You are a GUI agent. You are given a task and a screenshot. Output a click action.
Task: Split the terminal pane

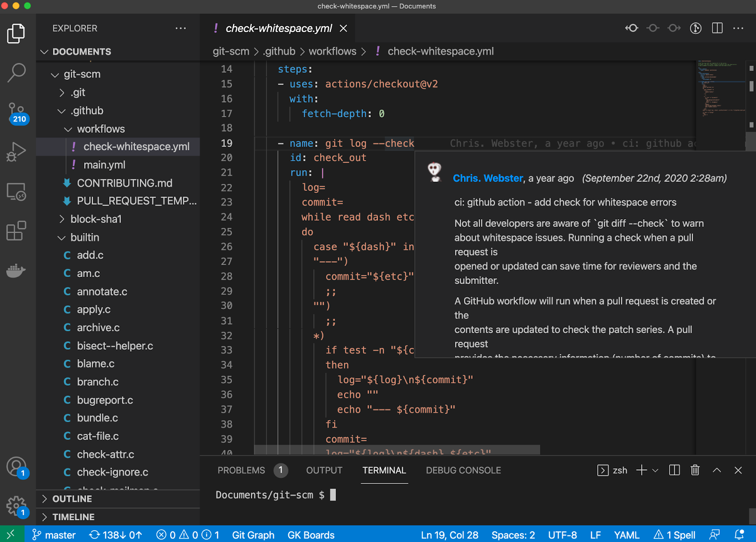[674, 470]
